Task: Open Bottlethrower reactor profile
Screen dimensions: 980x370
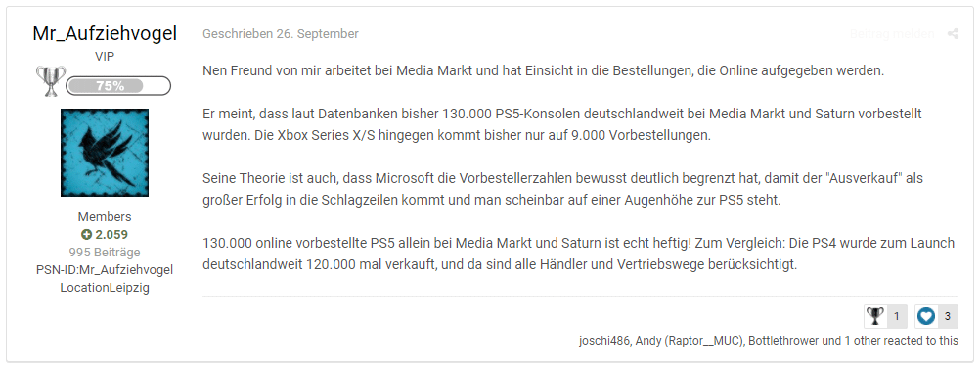Action: tap(783, 341)
